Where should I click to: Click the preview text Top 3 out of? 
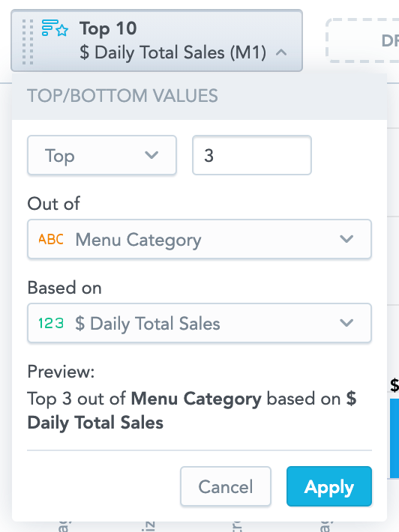pyautogui.click(x=76, y=399)
